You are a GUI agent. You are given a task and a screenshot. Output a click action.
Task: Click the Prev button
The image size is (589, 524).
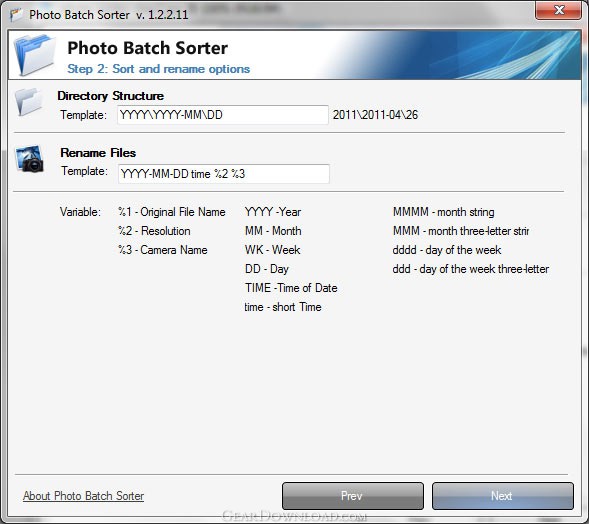(x=353, y=496)
